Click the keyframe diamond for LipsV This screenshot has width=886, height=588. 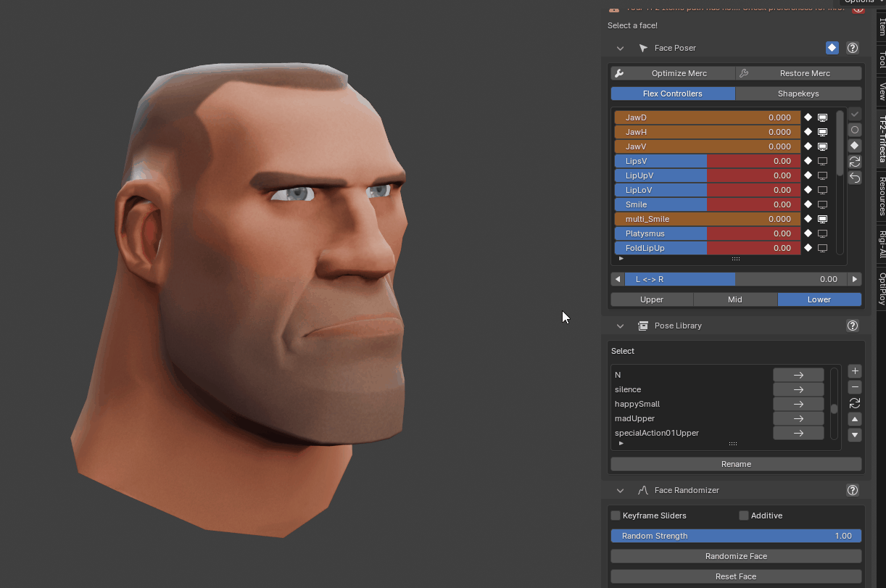click(x=808, y=161)
